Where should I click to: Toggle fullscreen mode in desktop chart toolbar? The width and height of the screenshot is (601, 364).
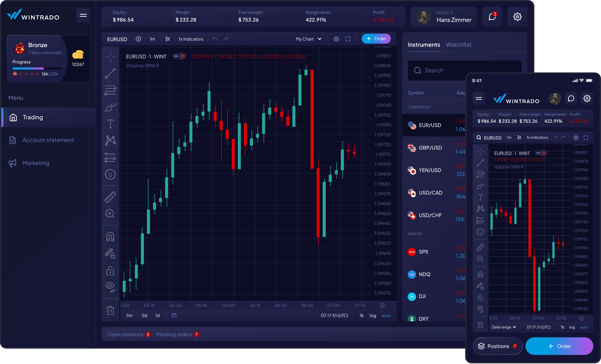coord(348,39)
